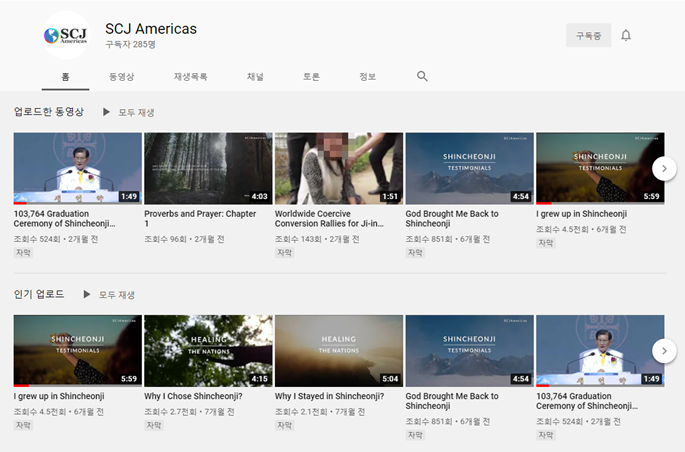Open Graduation Ceremony thumbnail in popular uploads row

click(600, 351)
